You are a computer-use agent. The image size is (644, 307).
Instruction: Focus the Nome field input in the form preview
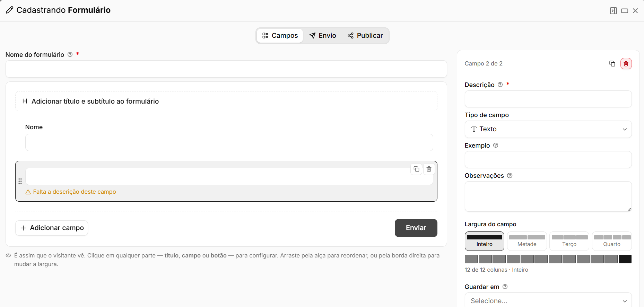coord(229,142)
